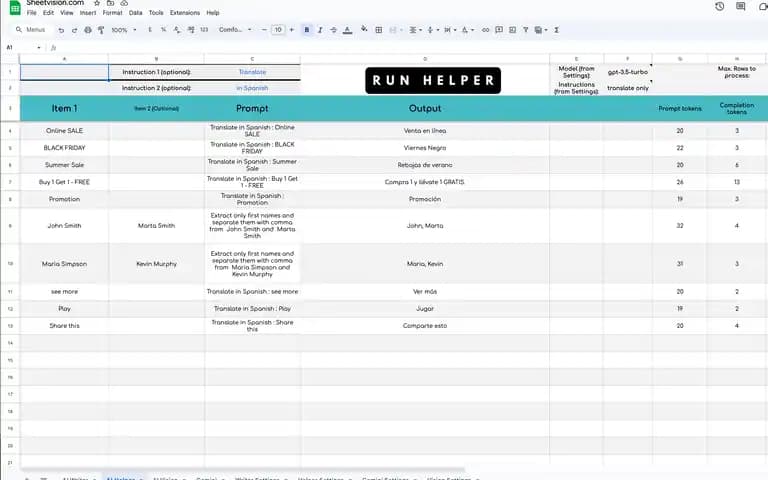Open the Google Sheets home logo
This screenshot has width=768, height=480.
coord(15,7)
